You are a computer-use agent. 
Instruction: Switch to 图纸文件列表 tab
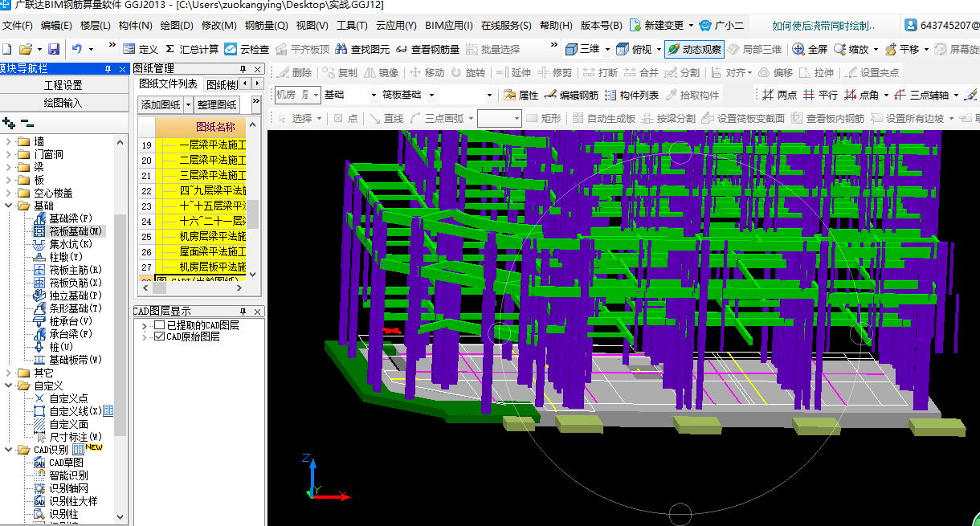point(168,84)
